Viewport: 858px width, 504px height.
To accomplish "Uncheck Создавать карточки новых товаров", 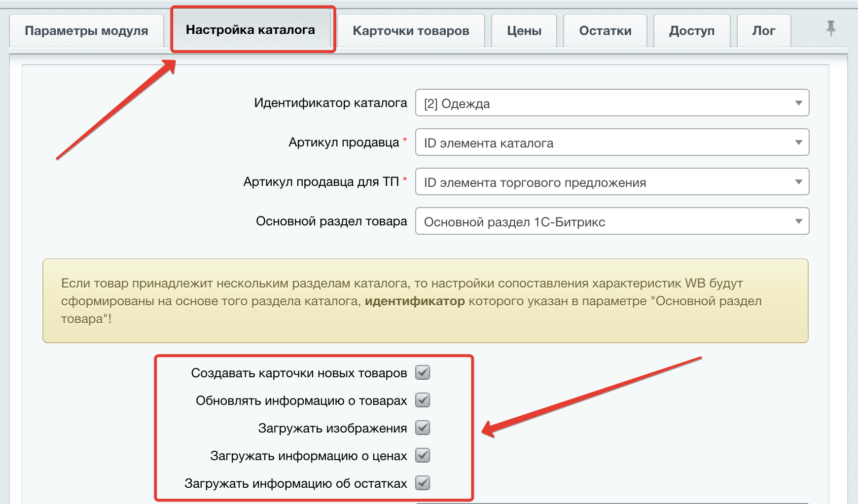I will [x=423, y=373].
